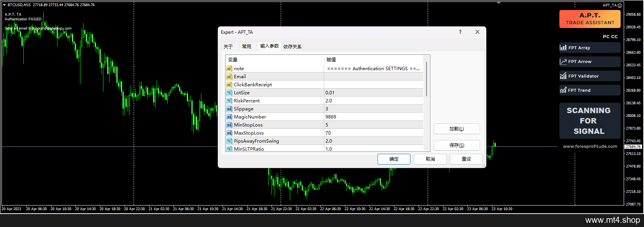Click the dialog help question mark
644x227 pixels.
(460, 32)
